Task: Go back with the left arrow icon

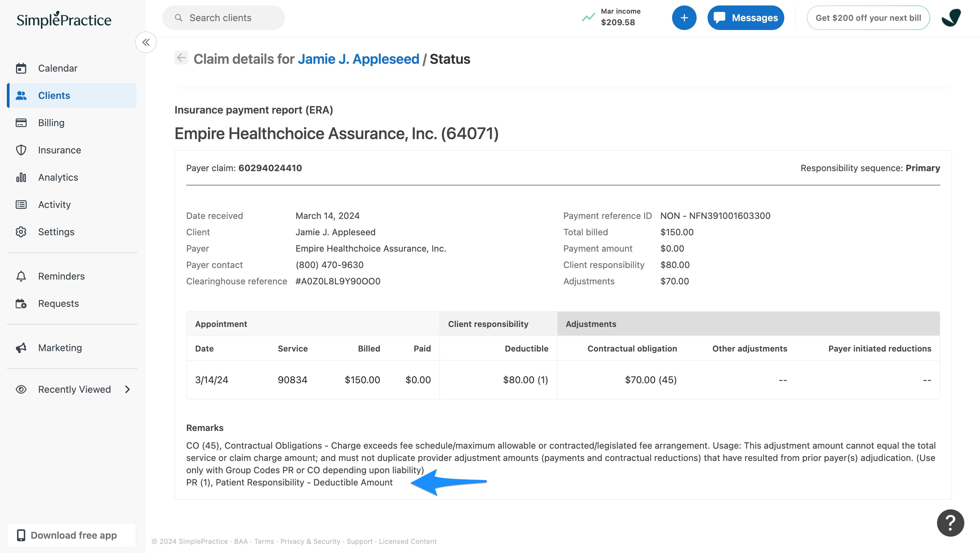Action: click(x=181, y=58)
